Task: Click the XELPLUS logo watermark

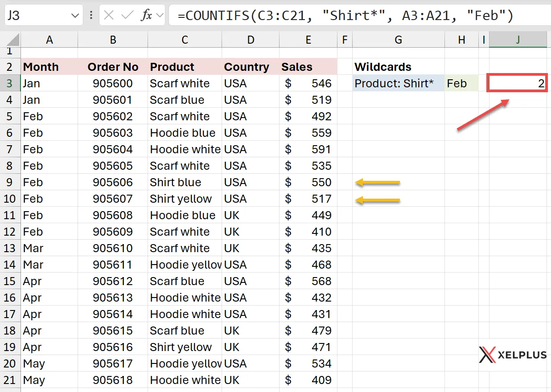Action: click(513, 355)
